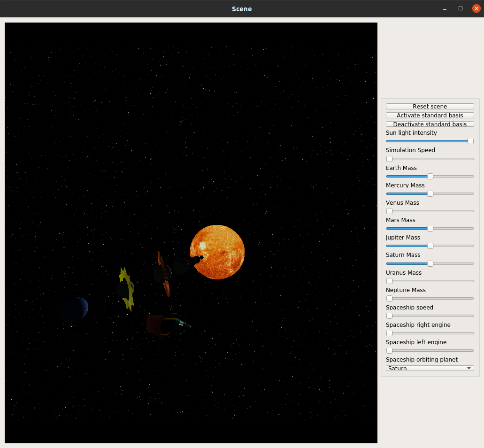Viewport: 484px width, 448px height.
Task: Click the Venus Mass slider handle
Action: 389,211
